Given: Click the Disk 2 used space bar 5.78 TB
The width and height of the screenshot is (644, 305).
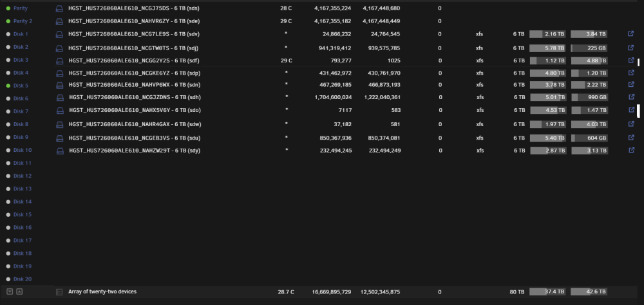Looking at the screenshot, I should click(547, 48).
